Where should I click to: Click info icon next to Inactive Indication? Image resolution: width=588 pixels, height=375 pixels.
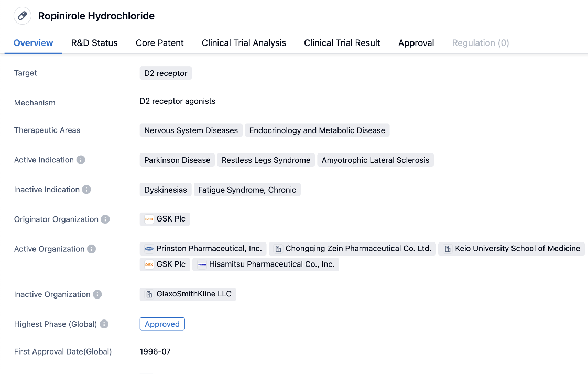coord(86,190)
